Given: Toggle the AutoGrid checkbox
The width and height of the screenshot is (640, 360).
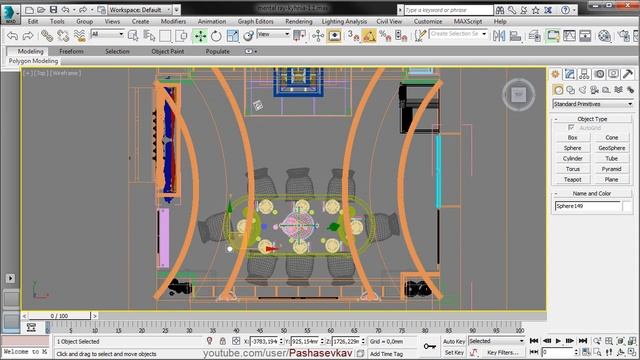Looking at the screenshot, I should click(571, 128).
